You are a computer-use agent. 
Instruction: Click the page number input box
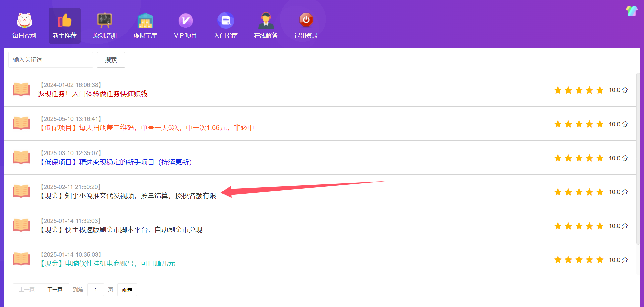click(96, 290)
